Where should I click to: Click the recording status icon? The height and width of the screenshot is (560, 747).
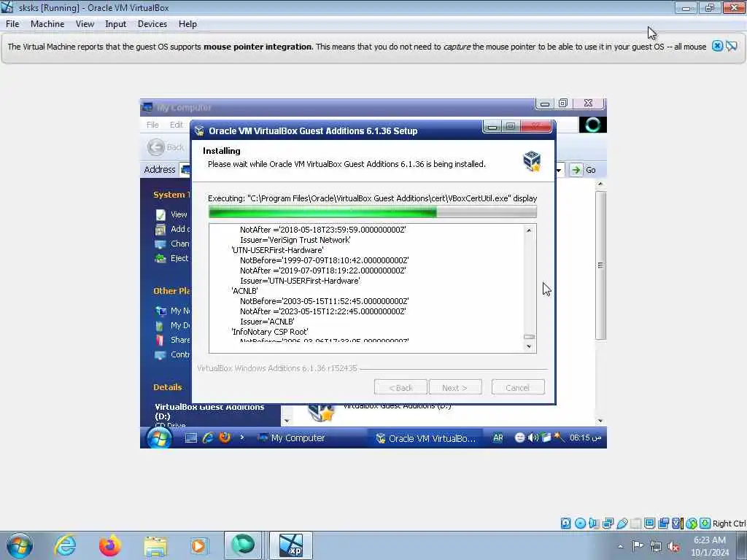tap(663, 524)
